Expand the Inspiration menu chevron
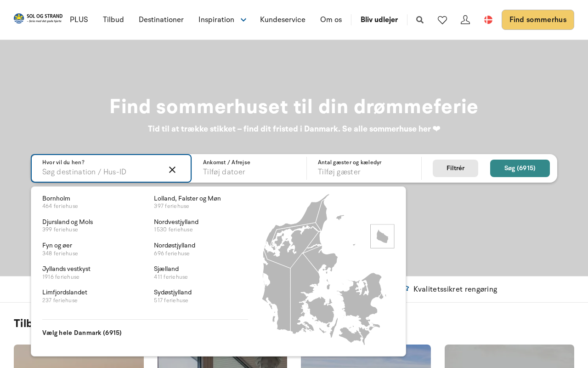This screenshot has height=368, width=588. pyautogui.click(x=243, y=20)
